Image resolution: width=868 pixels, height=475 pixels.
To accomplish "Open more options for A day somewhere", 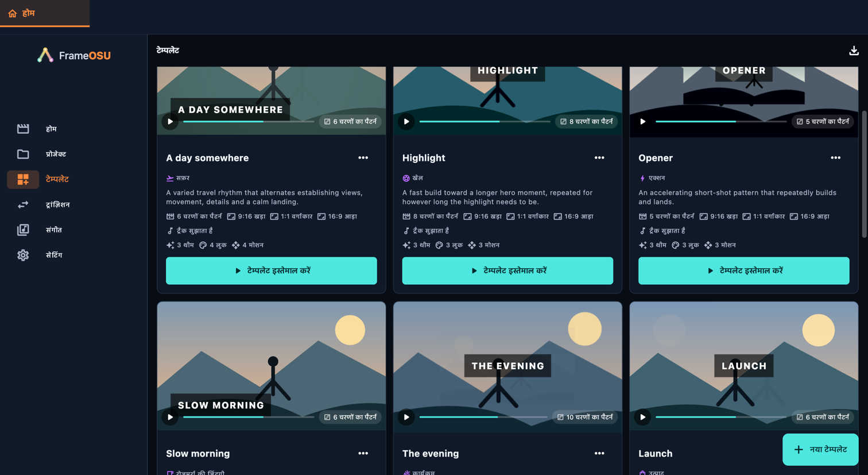I will 363,158.
